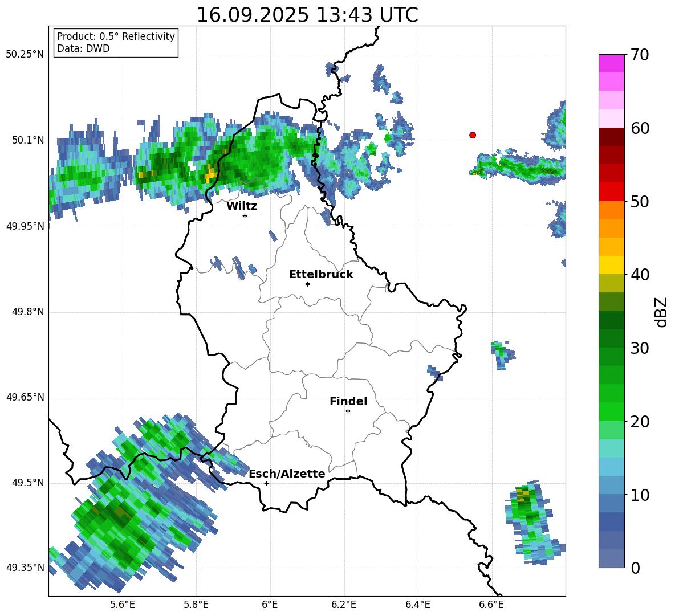
Task: Click the 49.8°N latitude label
Action: 27,312
